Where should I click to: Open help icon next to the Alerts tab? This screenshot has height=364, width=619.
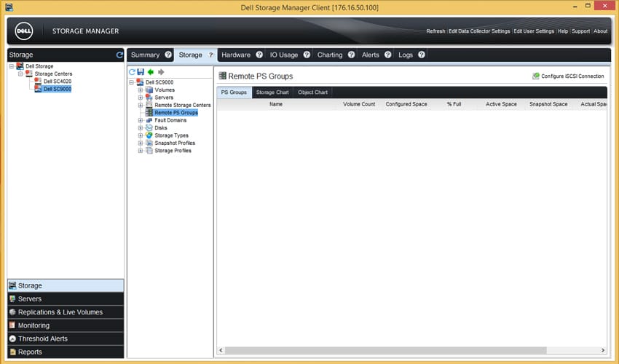[387, 55]
